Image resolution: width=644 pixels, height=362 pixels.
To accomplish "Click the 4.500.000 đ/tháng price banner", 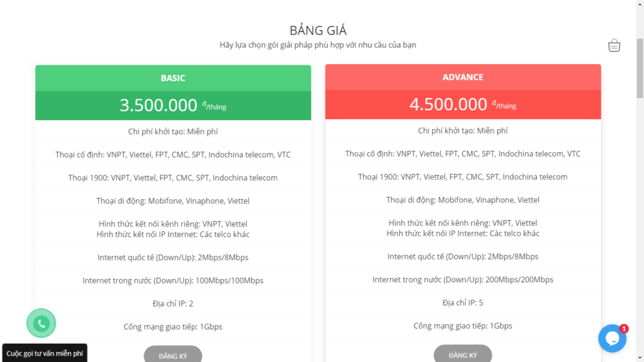I will click(463, 105).
